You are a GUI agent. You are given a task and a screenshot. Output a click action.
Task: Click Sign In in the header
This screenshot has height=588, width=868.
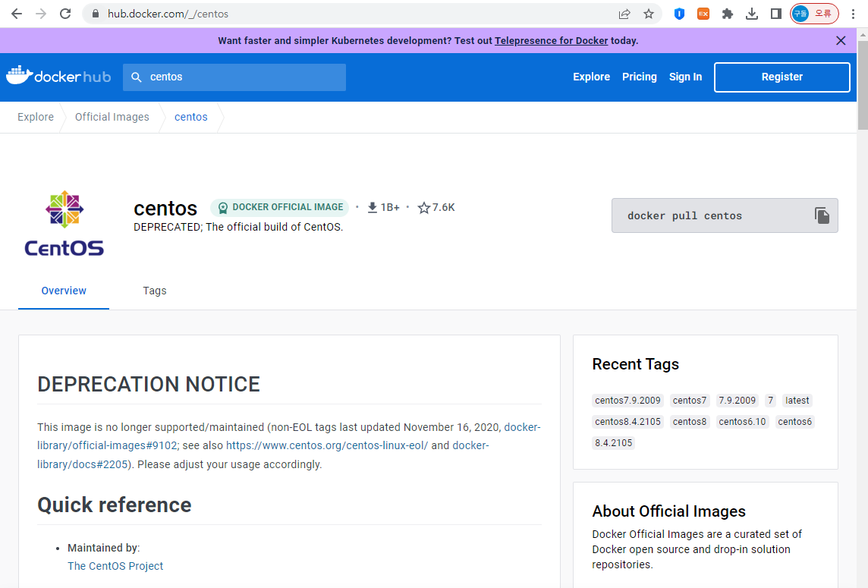(685, 77)
